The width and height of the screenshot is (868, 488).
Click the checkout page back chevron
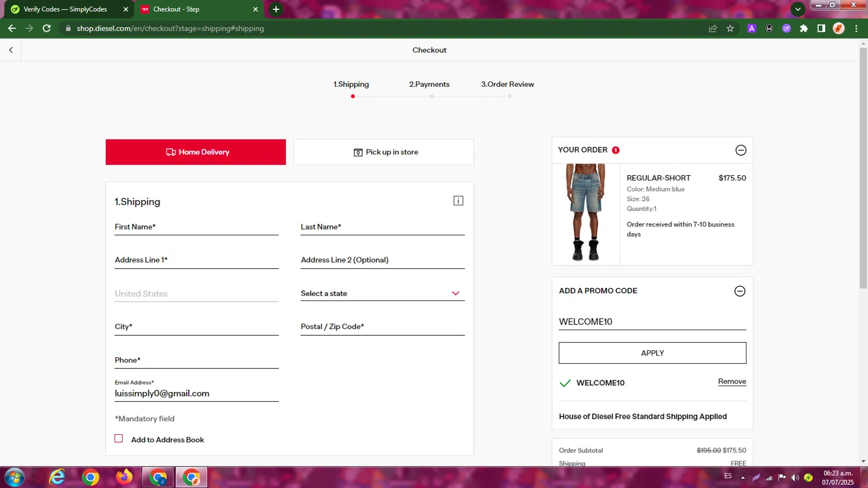11,50
